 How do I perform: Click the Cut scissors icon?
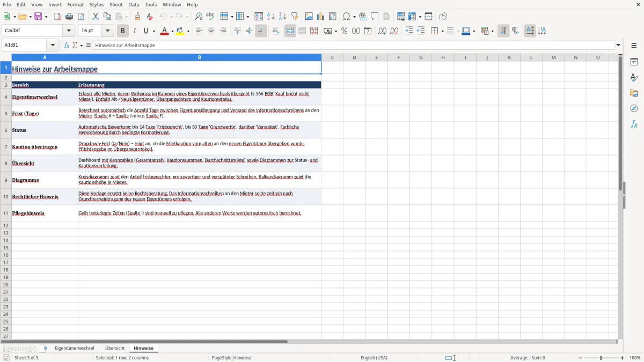coord(96,17)
